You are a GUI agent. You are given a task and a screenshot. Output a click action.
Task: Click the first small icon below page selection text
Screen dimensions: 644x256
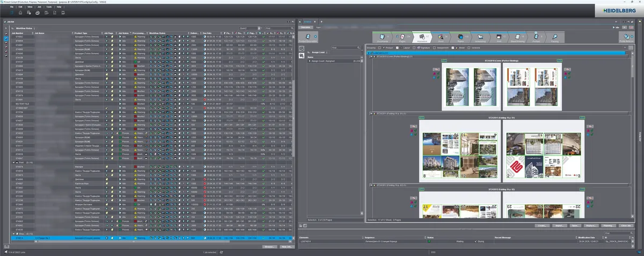point(301,226)
